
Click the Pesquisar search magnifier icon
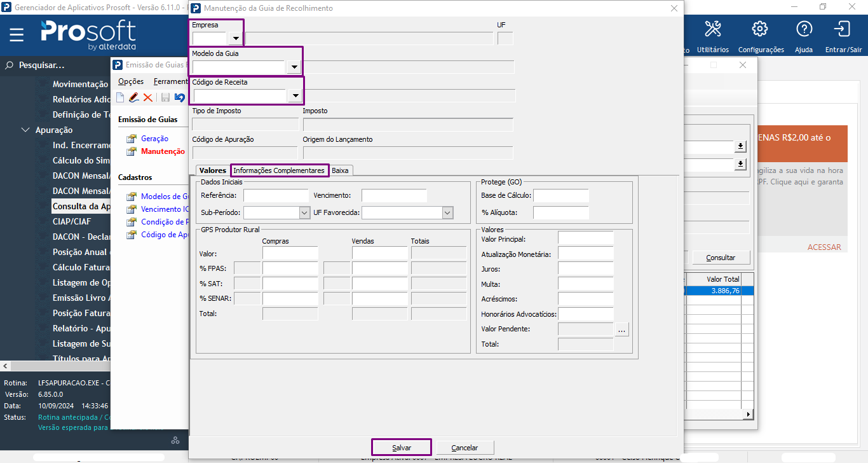click(x=10, y=65)
